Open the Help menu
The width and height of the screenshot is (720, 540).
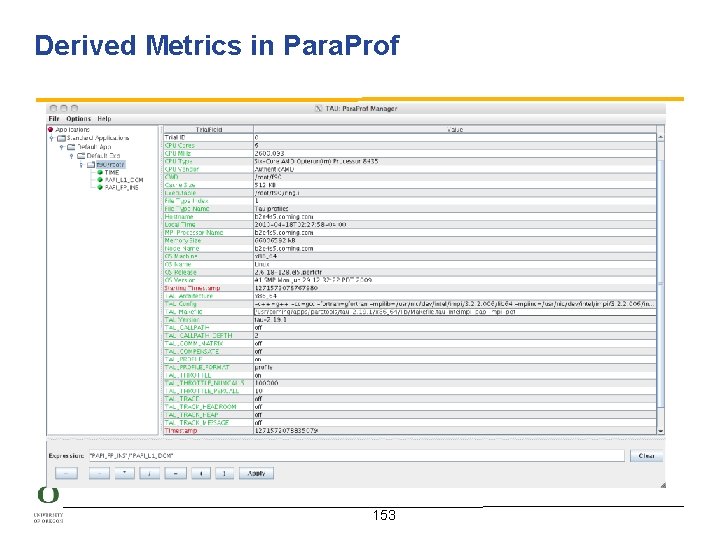click(104, 118)
